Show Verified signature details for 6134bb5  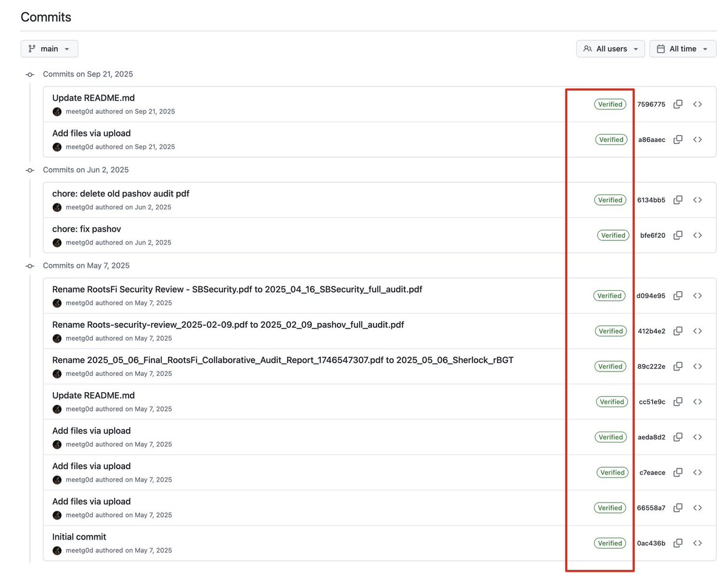click(610, 200)
